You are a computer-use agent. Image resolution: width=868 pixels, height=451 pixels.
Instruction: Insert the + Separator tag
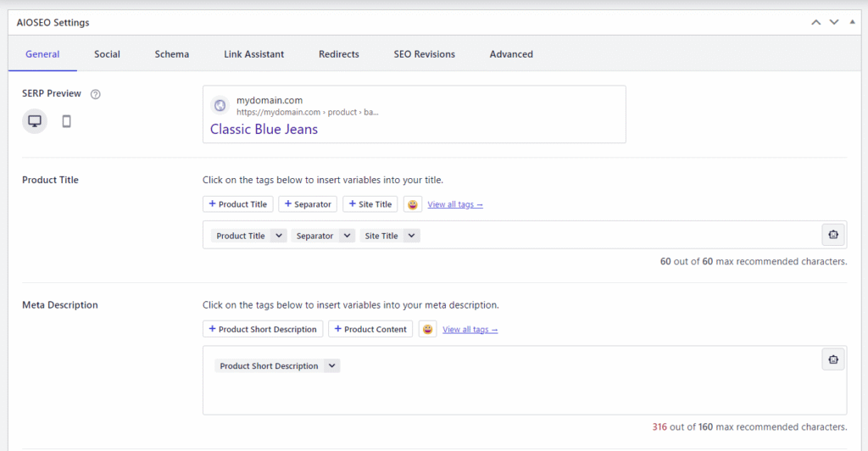(x=308, y=204)
